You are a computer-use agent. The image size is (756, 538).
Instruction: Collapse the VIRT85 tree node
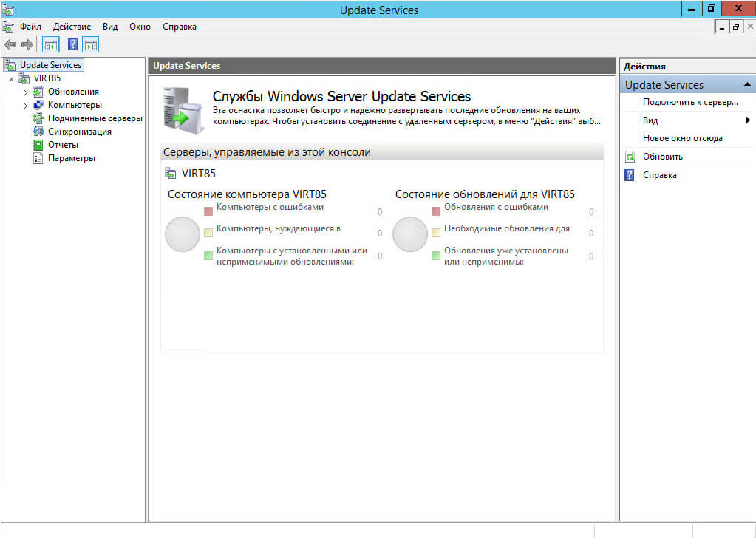[11, 78]
